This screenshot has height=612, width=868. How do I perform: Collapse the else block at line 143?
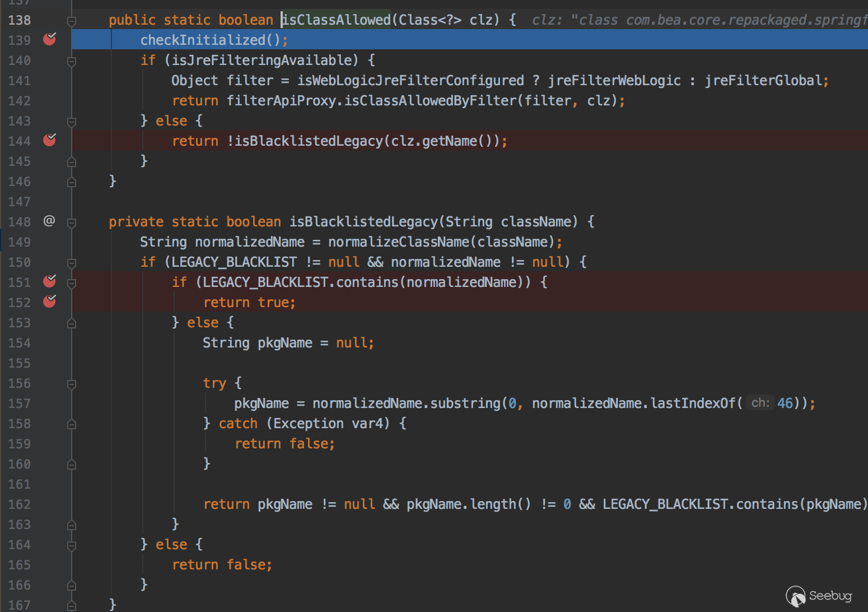pyautogui.click(x=72, y=122)
